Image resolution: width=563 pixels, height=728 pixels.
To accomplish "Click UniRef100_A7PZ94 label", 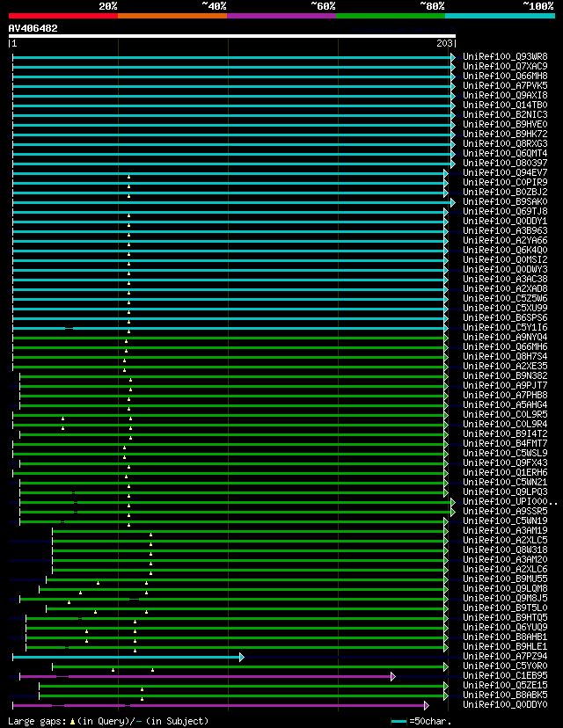I will (505, 657).
